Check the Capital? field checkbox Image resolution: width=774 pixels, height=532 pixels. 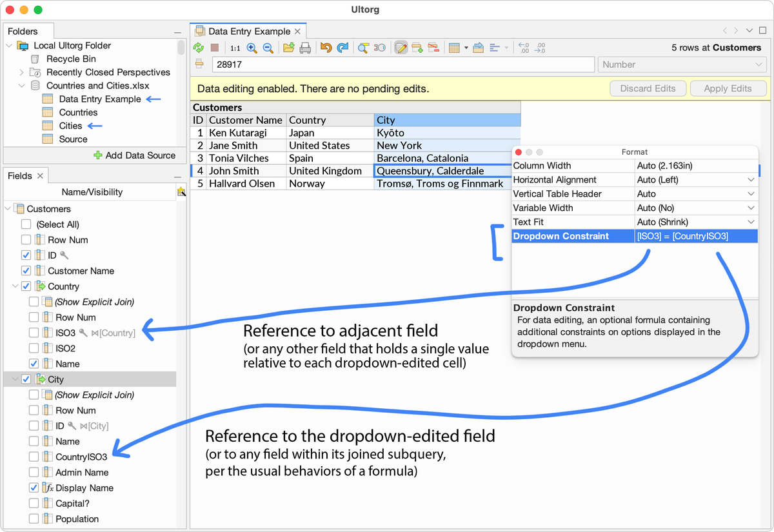(34, 503)
